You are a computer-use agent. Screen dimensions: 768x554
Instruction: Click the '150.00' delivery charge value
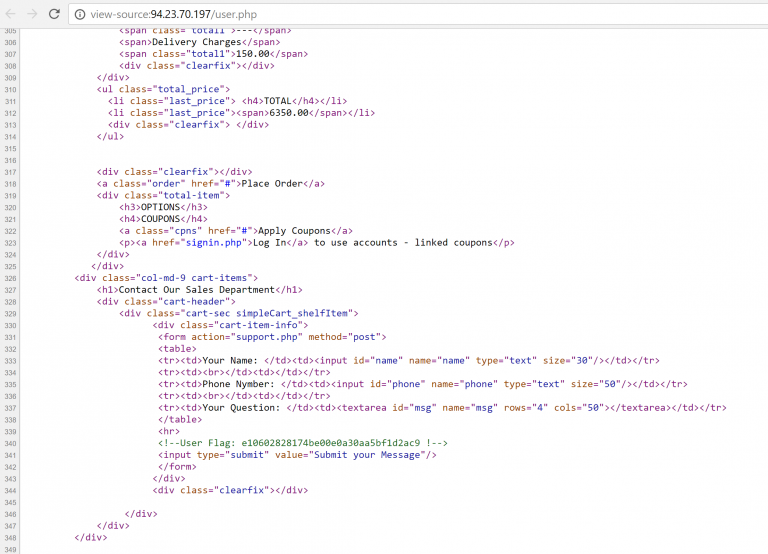pos(253,54)
